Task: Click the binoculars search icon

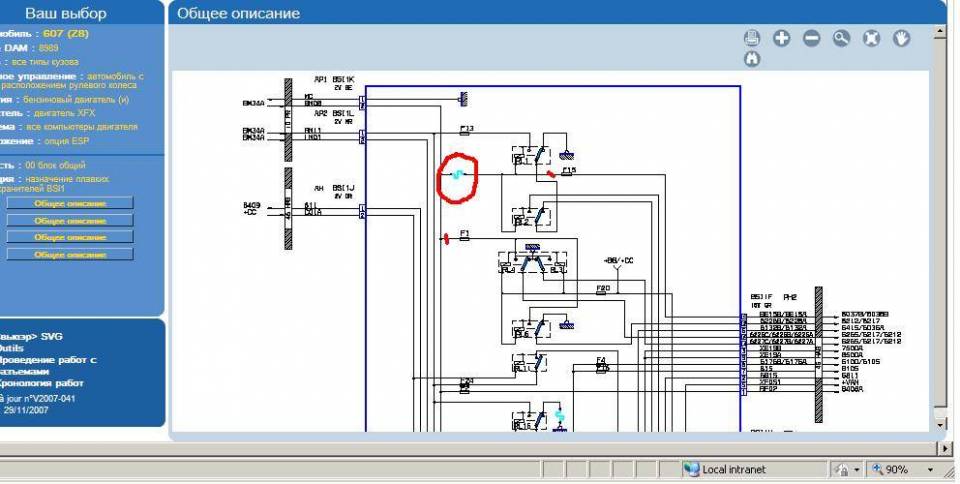Action: [752, 59]
